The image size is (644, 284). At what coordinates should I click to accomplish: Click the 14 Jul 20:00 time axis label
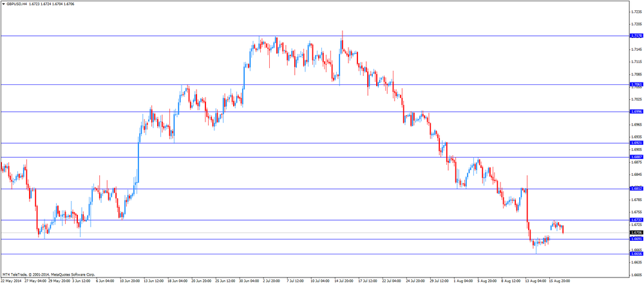[x=344, y=281]
